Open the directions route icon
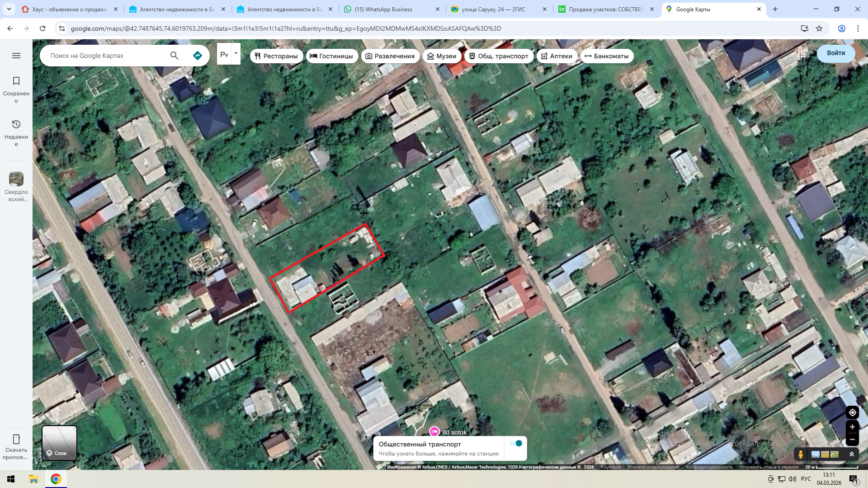 point(198,56)
